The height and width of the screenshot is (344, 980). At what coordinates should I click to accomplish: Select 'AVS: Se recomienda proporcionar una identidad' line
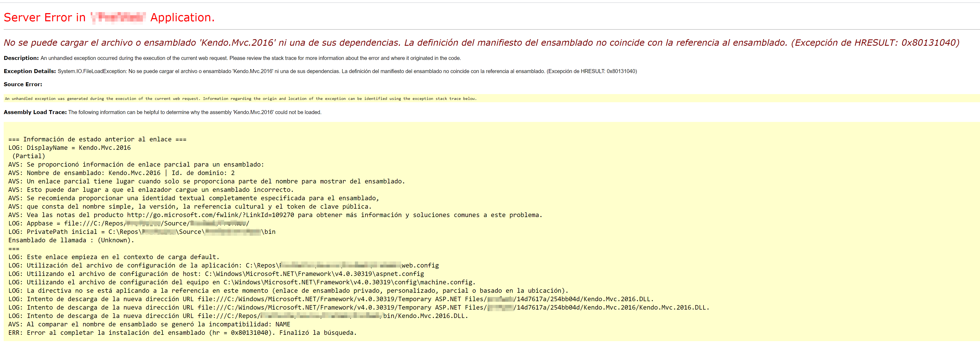[x=194, y=198]
